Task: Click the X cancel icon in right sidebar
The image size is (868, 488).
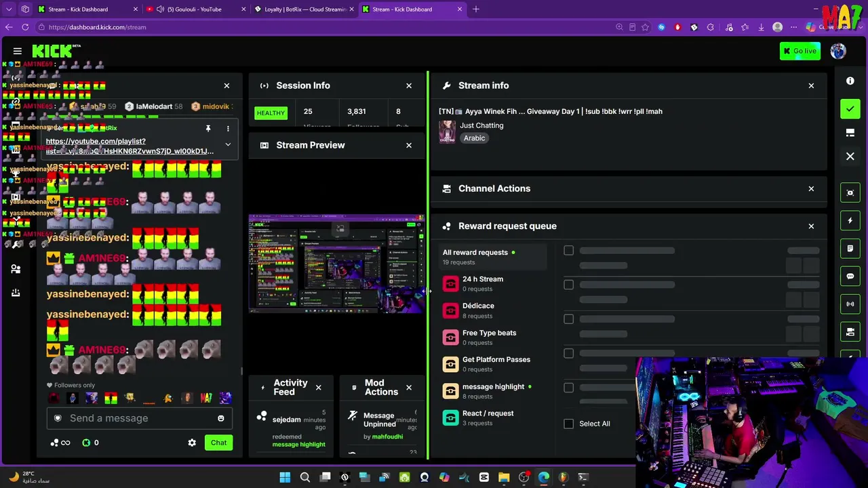Action: 850,157
